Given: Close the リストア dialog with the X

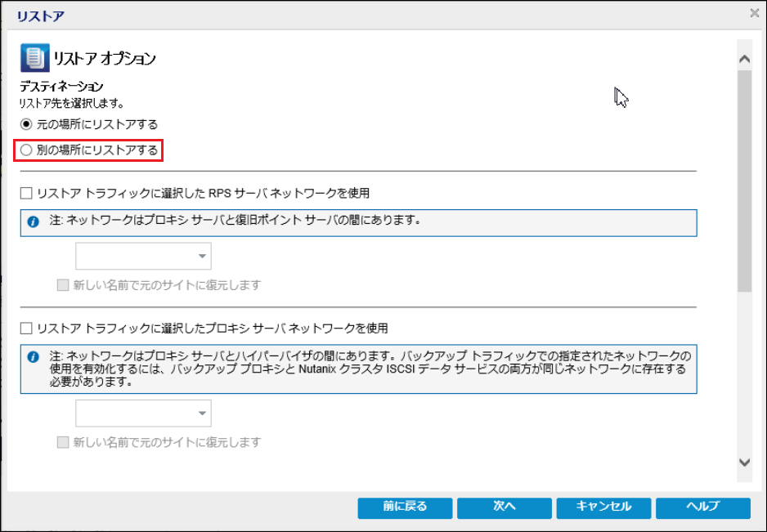Looking at the screenshot, I should [x=754, y=12].
